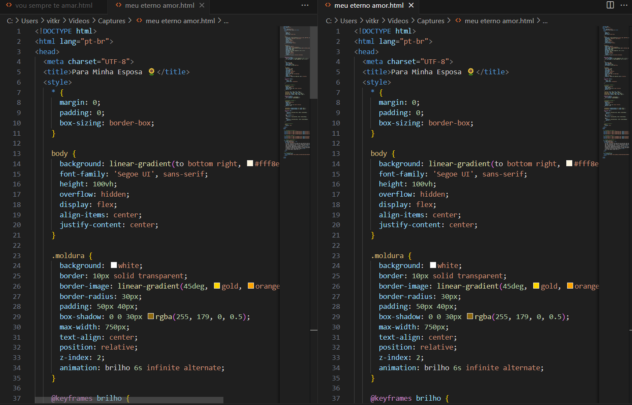Open the white color swatch in right pane

(433, 265)
